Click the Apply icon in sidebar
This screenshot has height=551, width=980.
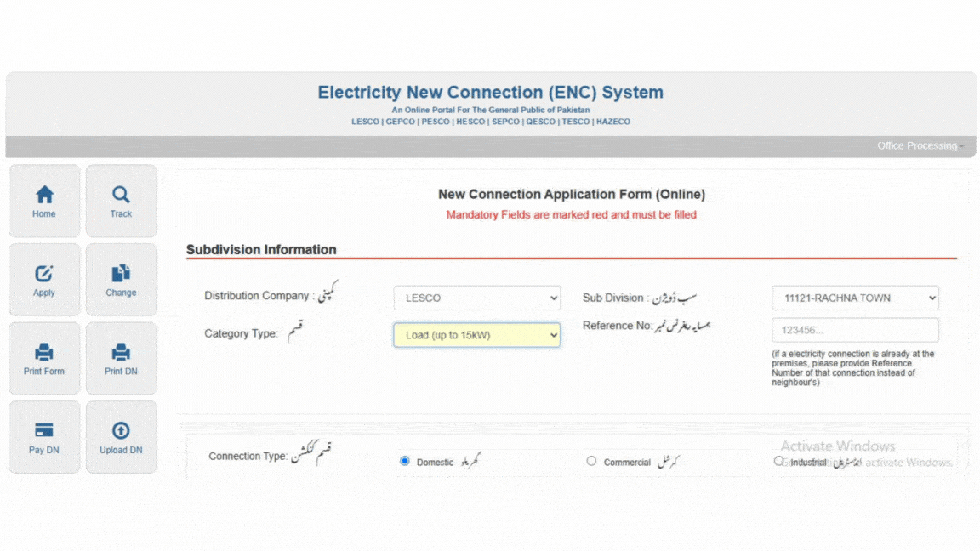point(43,279)
